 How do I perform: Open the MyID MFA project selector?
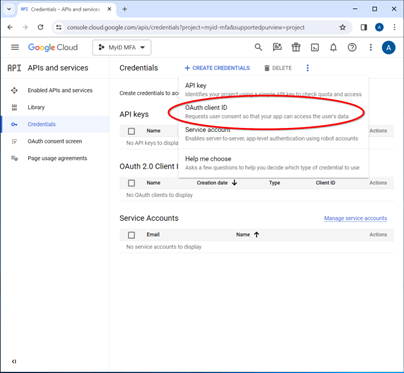(122, 48)
